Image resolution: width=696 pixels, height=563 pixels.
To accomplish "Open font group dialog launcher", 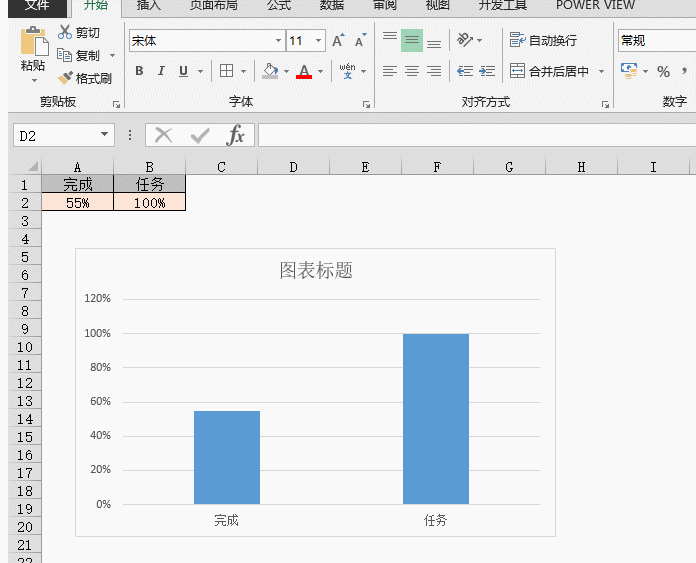I will click(366, 105).
